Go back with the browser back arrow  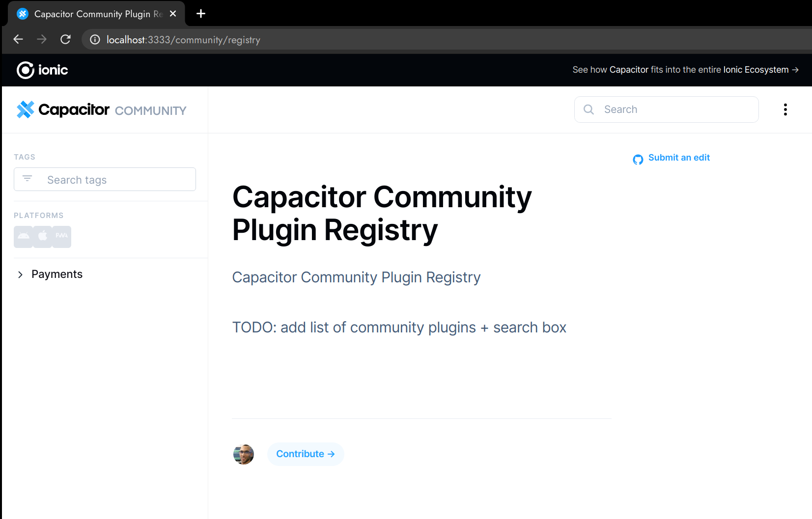point(18,39)
